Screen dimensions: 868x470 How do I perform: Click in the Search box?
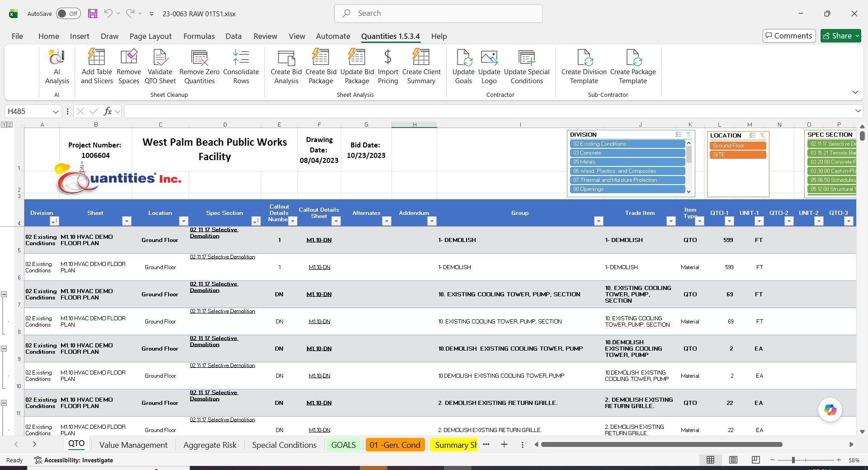438,14
